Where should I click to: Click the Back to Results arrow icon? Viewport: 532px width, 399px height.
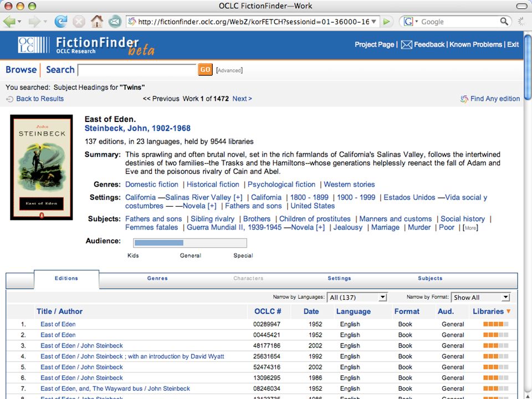pos(10,99)
